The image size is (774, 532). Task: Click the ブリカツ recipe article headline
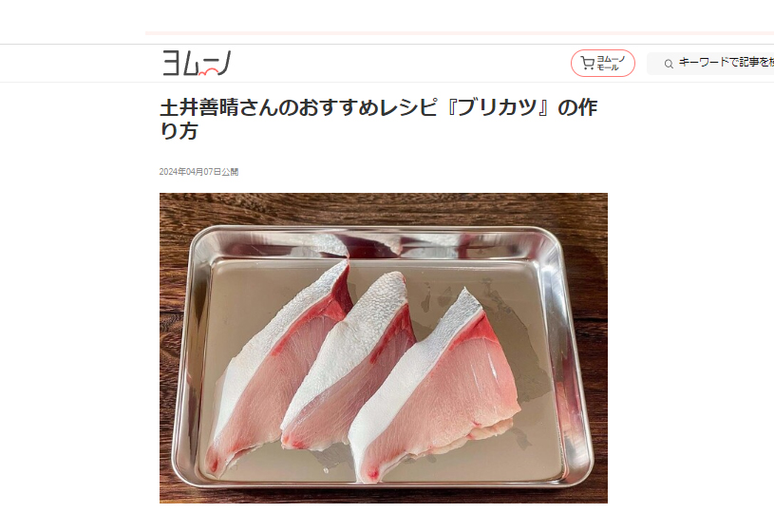pyautogui.click(x=379, y=119)
